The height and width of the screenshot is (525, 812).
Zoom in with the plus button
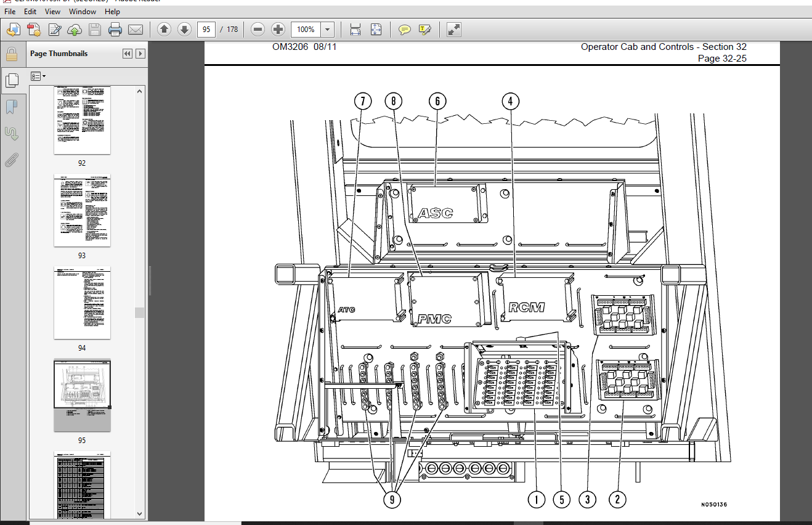click(x=278, y=29)
